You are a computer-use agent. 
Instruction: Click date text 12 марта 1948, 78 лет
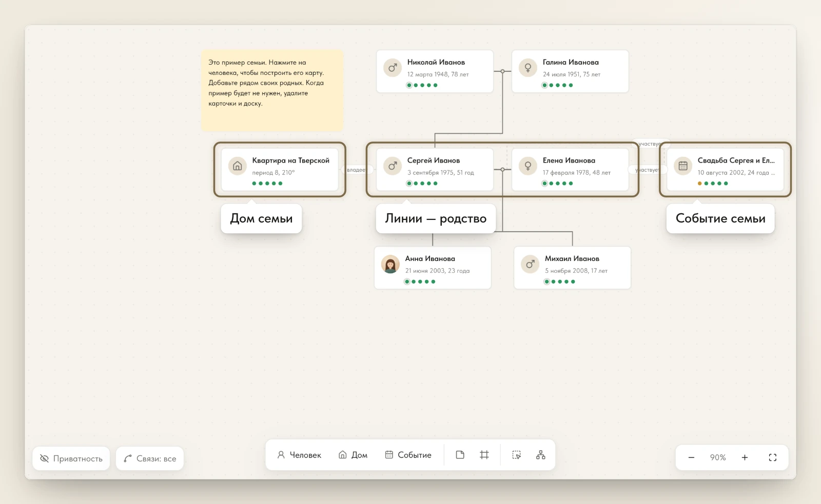438,74
